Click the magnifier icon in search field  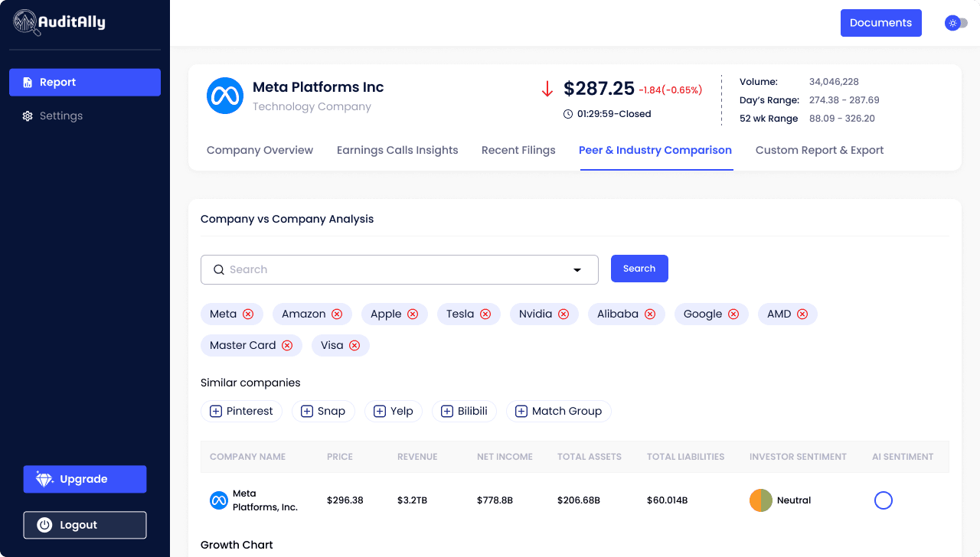point(219,269)
